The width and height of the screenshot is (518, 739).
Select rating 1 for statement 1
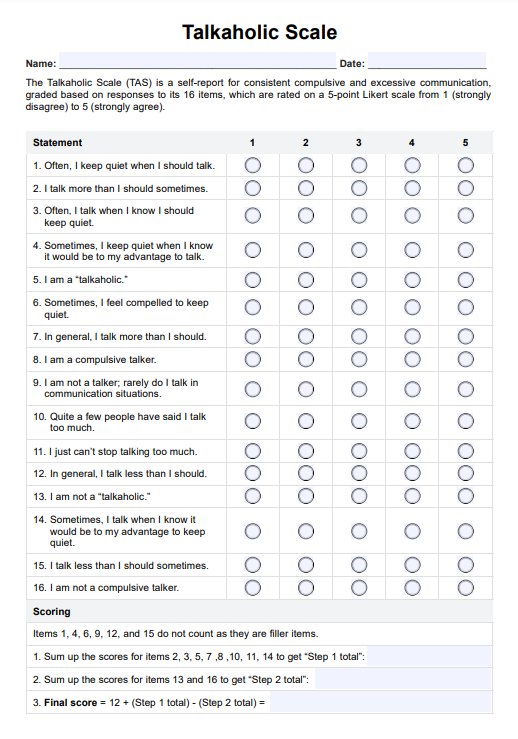(x=253, y=165)
